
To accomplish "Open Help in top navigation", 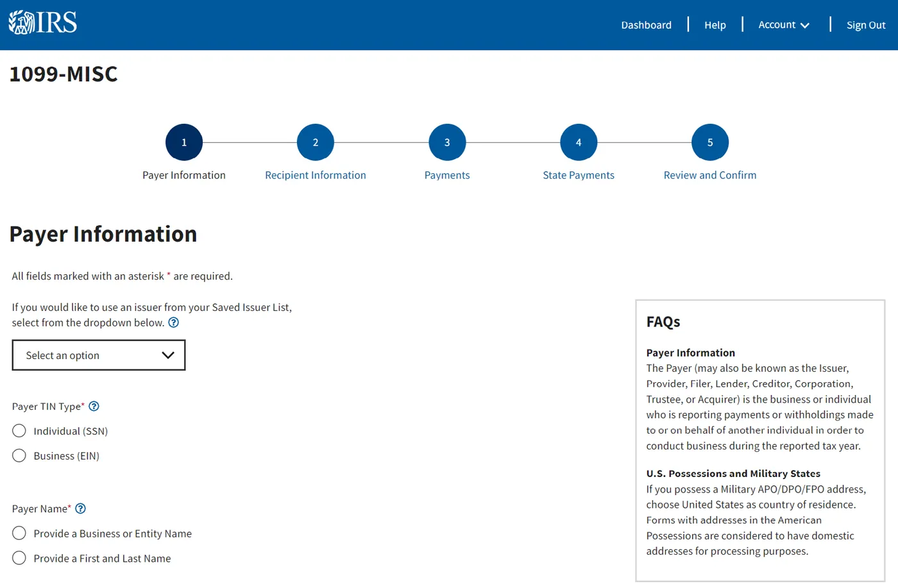I will coord(715,25).
